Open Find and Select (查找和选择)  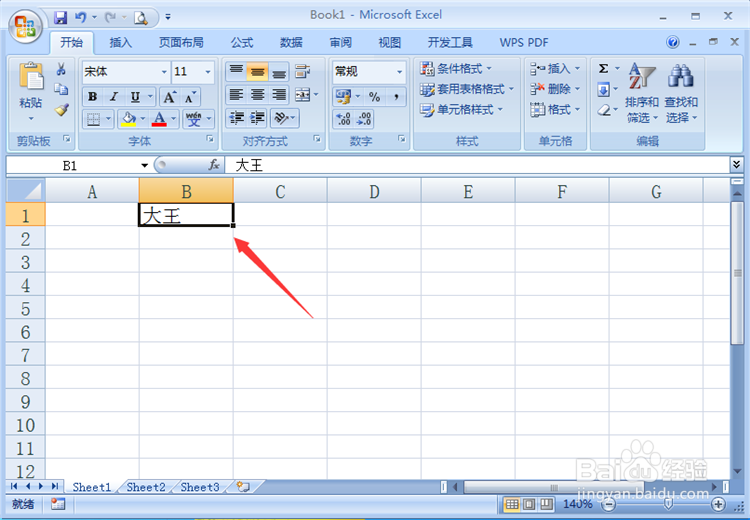[x=681, y=93]
